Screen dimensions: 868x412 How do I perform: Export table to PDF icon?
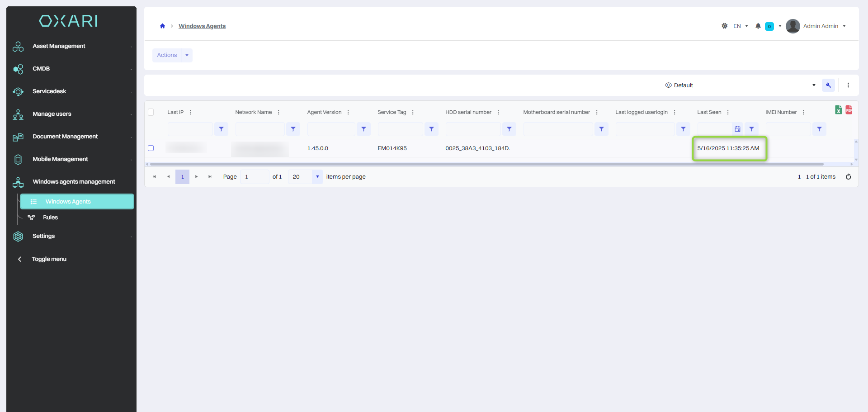[849, 109]
